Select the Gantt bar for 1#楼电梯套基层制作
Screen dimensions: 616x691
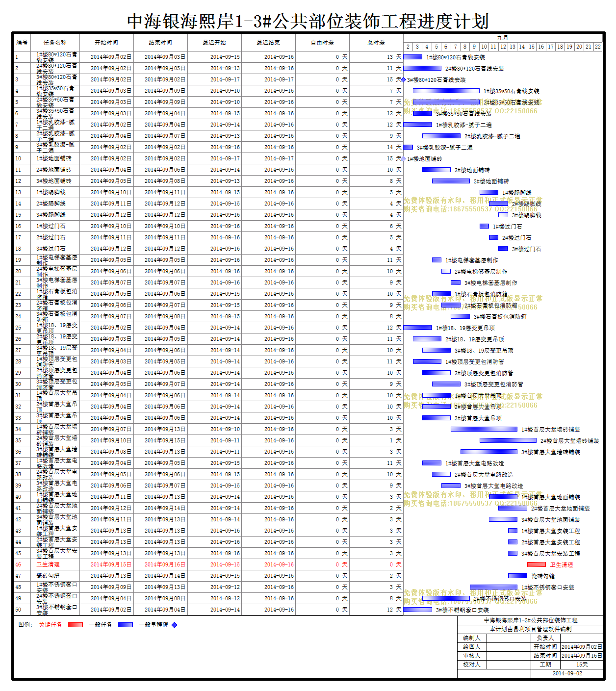tap(436, 260)
